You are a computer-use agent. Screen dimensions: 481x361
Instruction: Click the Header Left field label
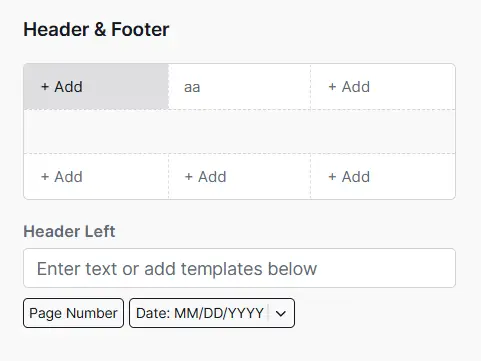69,231
